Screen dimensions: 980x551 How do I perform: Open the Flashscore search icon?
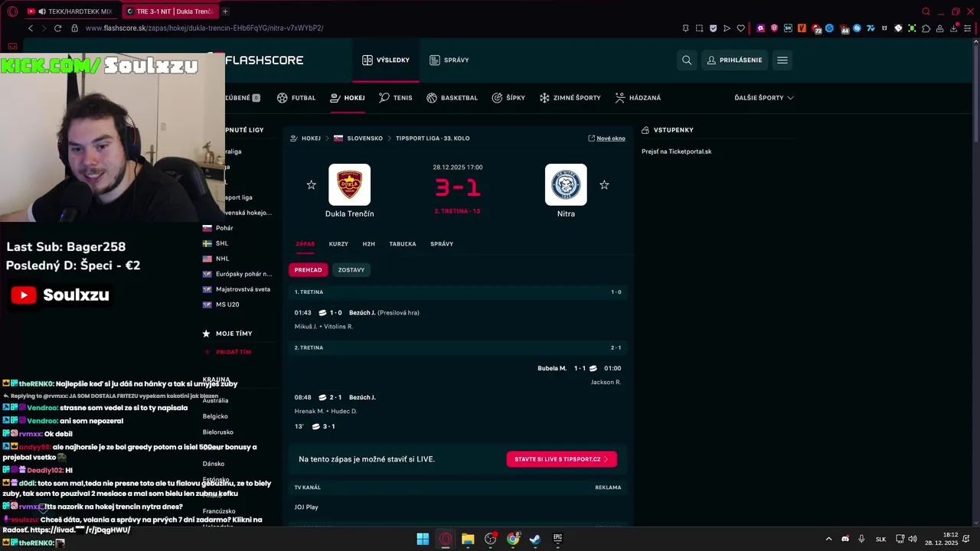tap(687, 60)
